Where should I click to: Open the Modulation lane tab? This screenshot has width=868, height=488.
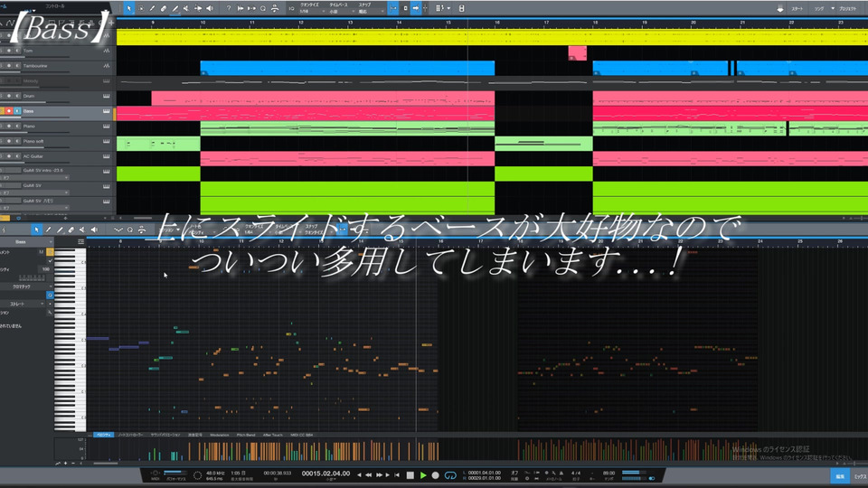pos(220,435)
